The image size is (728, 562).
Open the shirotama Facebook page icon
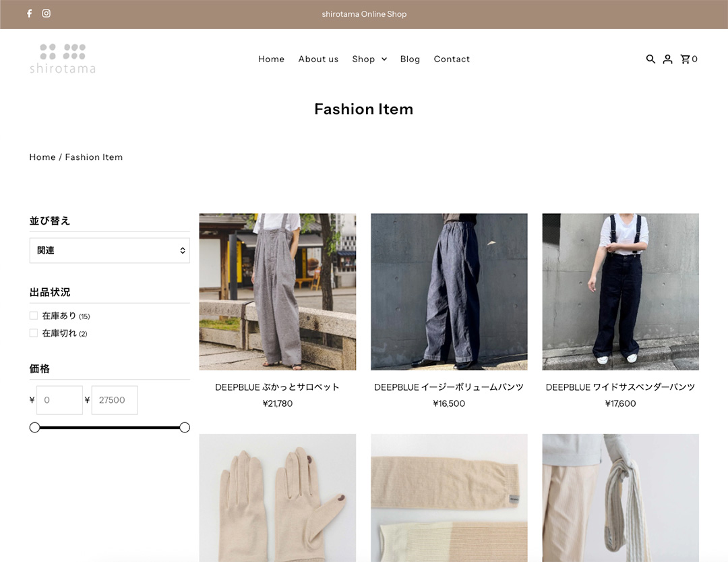point(29,13)
